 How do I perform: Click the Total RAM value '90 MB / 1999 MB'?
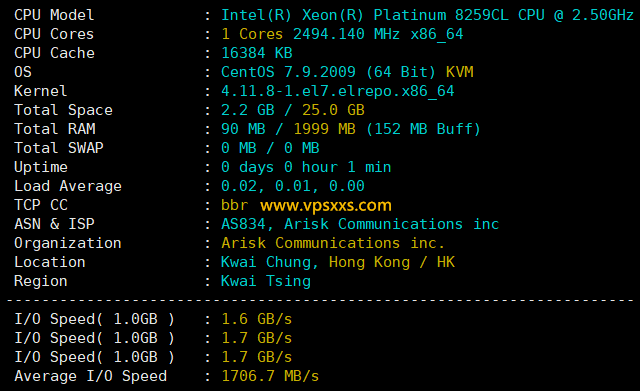(288, 129)
